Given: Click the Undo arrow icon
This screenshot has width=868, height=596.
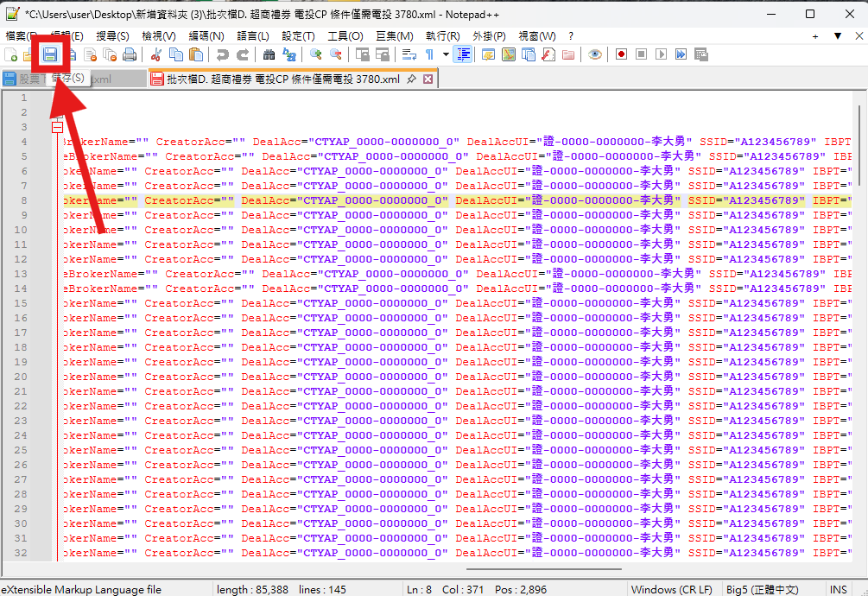Looking at the screenshot, I should click(x=223, y=54).
